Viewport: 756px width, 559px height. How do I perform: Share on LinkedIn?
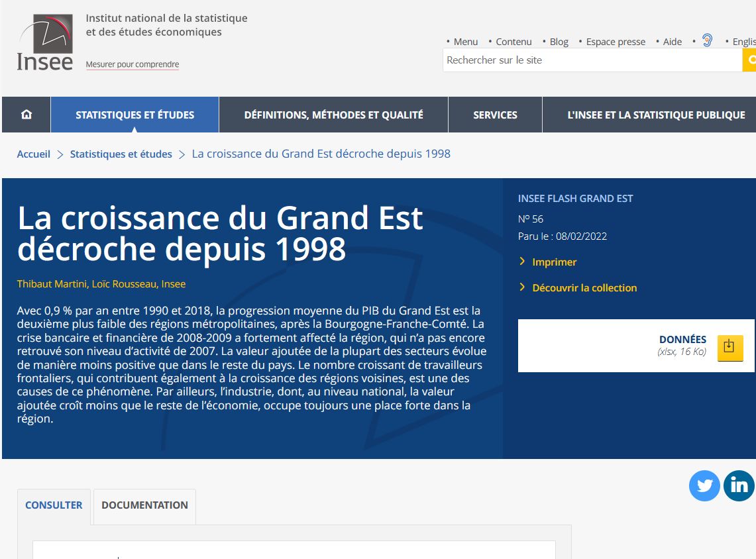point(739,485)
